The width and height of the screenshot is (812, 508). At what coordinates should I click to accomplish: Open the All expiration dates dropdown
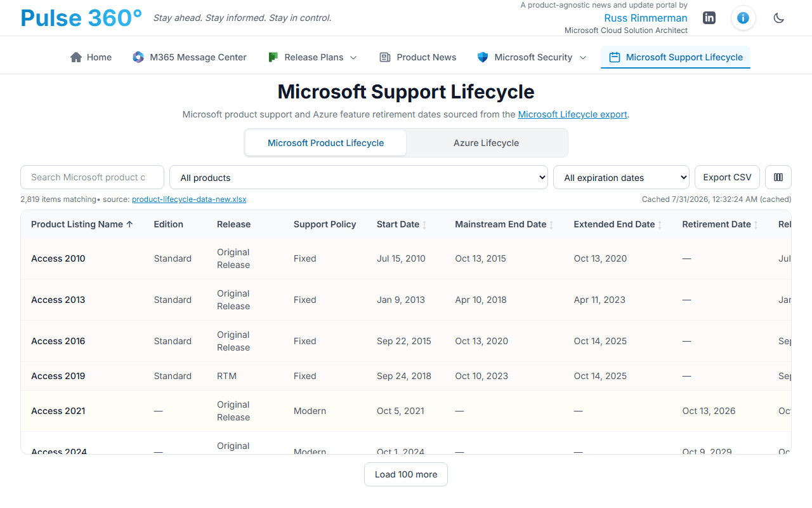622,177
